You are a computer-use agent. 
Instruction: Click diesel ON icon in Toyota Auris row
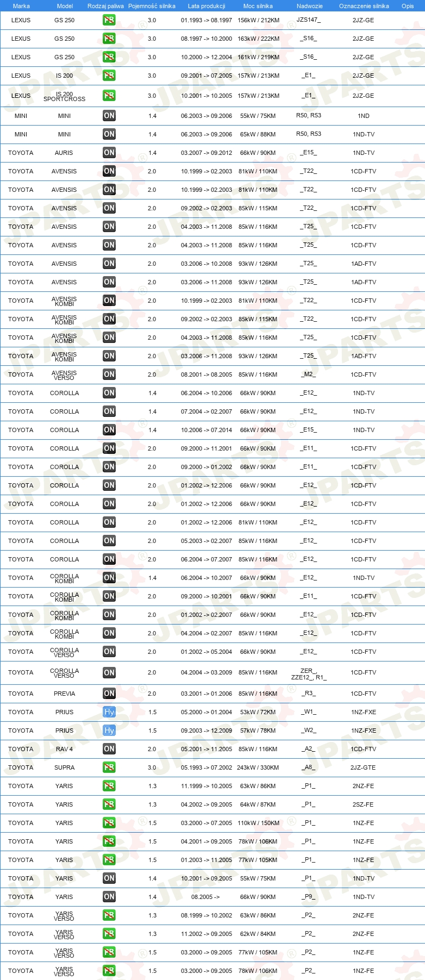click(109, 153)
